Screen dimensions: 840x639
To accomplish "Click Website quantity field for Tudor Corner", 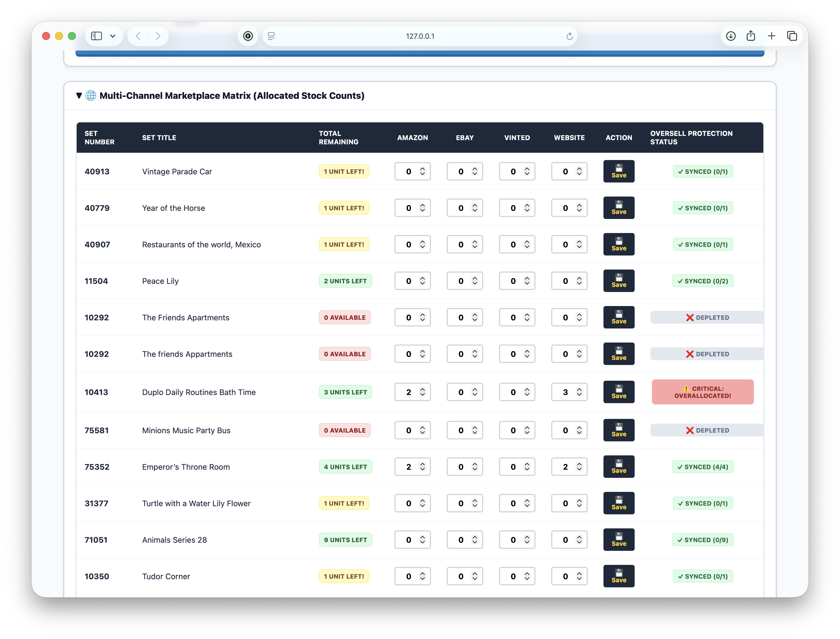I will (569, 577).
